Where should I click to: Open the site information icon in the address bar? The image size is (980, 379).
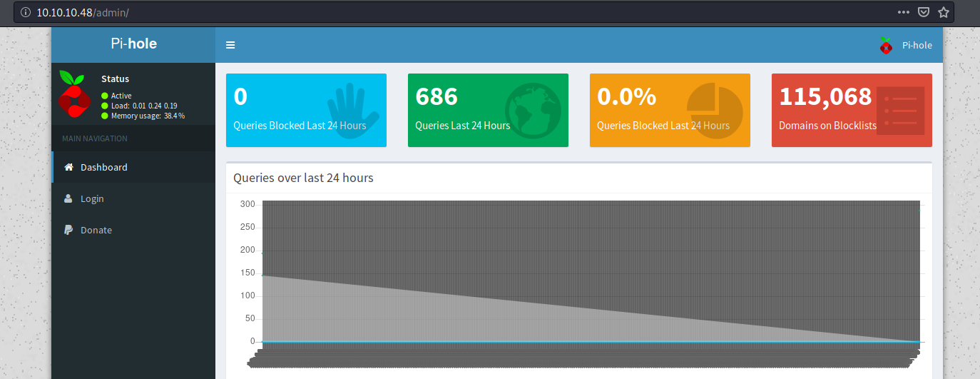click(26, 12)
